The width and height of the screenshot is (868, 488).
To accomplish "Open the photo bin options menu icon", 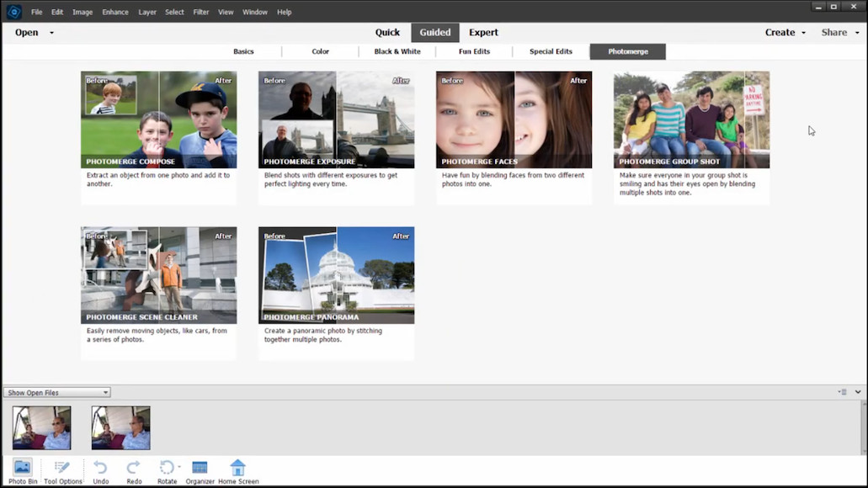I will coord(842,392).
